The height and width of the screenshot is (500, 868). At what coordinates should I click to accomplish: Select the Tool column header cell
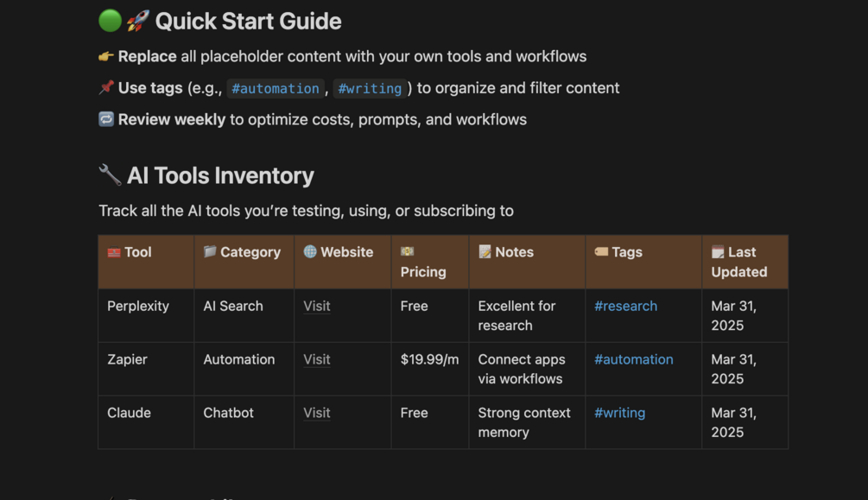146,262
